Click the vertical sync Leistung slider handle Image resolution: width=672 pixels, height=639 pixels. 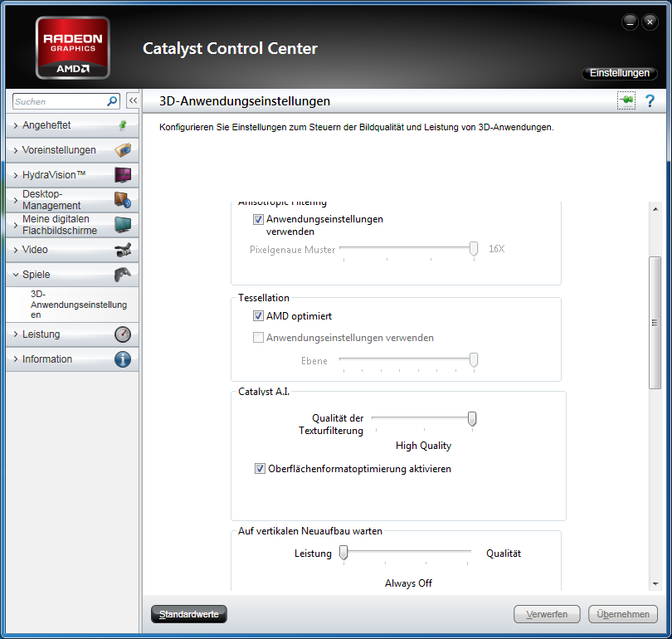tap(343, 553)
